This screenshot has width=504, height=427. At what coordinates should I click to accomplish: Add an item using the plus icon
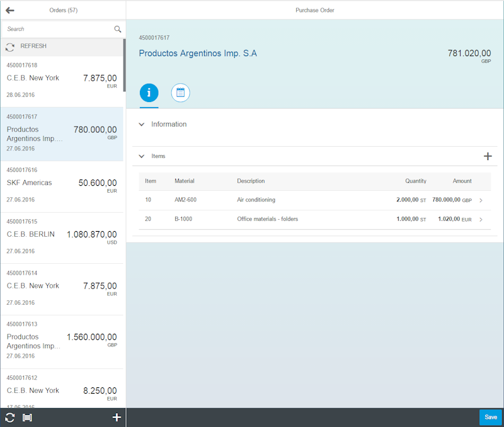(488, 156)
